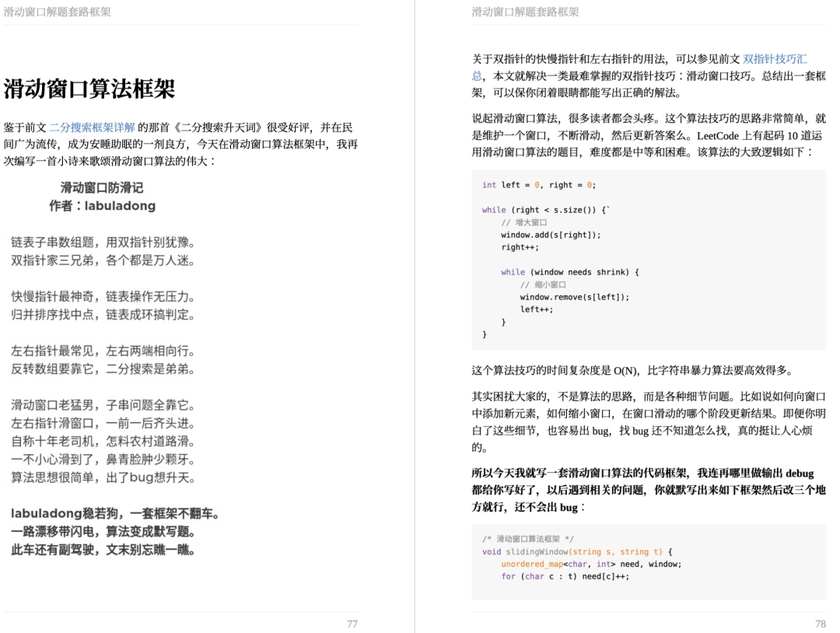The image size is (840, 633).
Task: Click the bold paragraph starting 所以今天我就写一套
Action: (649, 490)
